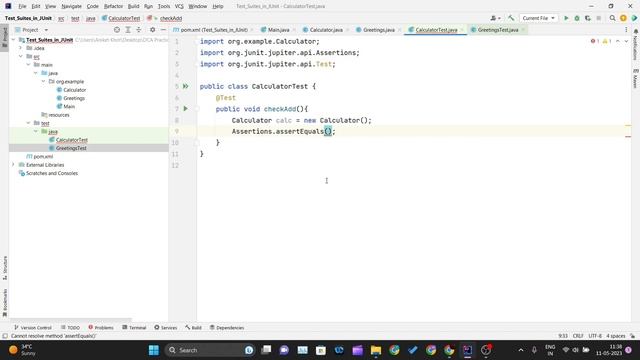The height and width of the screenshot is (360, 640).
Task: Run the application with the green Run button
Action: pos(566,18)
